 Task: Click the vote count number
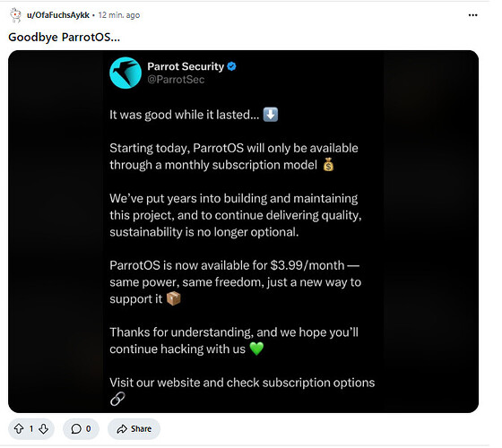[31, 429]
